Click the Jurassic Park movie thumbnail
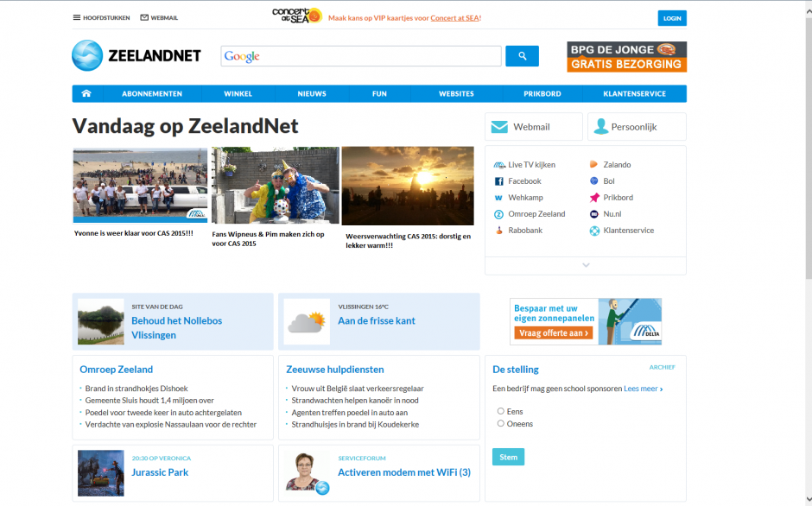The image size is (812, 506). coord(101,473)
